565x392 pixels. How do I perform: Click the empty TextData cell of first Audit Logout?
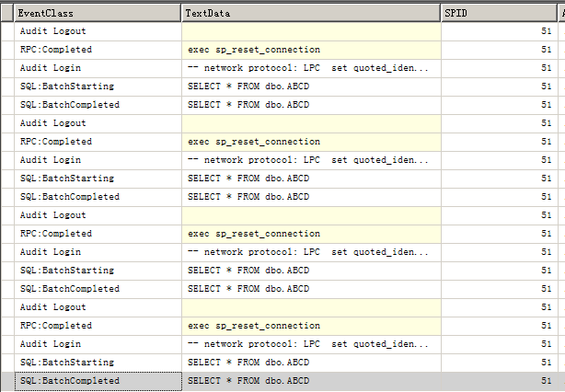pos(311,31)
